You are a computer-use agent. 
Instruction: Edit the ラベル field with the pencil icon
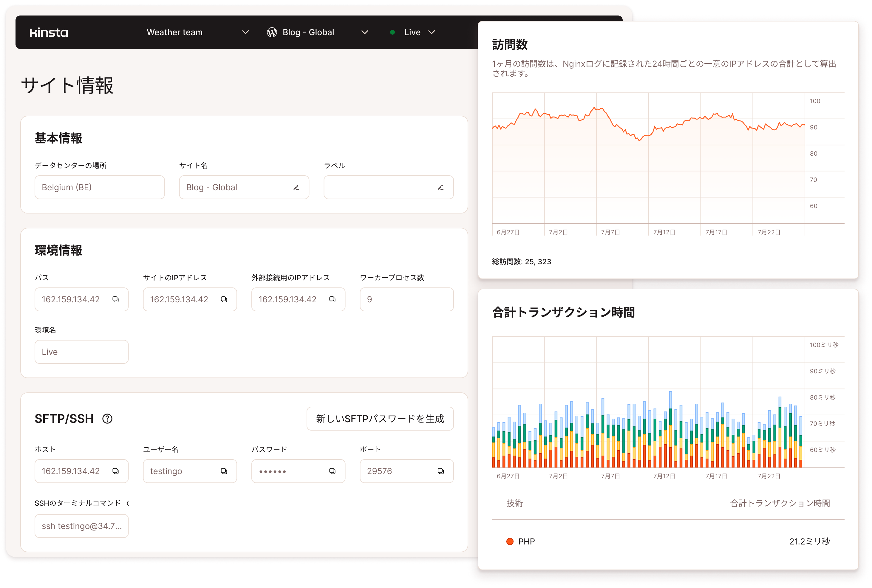tap(441, 187)
